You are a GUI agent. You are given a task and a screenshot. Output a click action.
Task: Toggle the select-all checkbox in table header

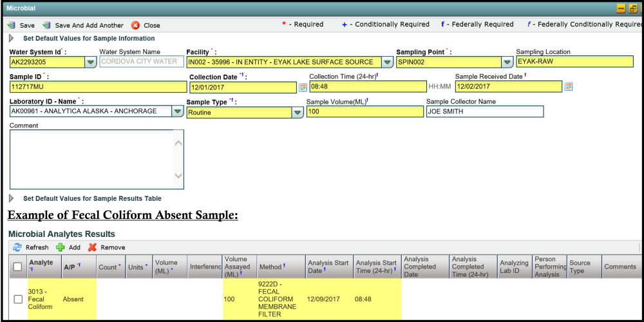18,267
